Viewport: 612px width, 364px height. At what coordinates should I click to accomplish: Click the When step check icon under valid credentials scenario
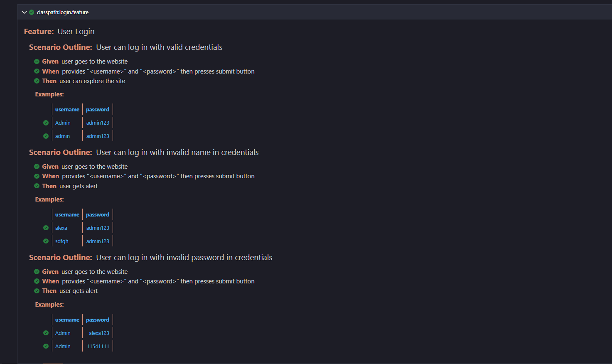click(x=37, y=71)
